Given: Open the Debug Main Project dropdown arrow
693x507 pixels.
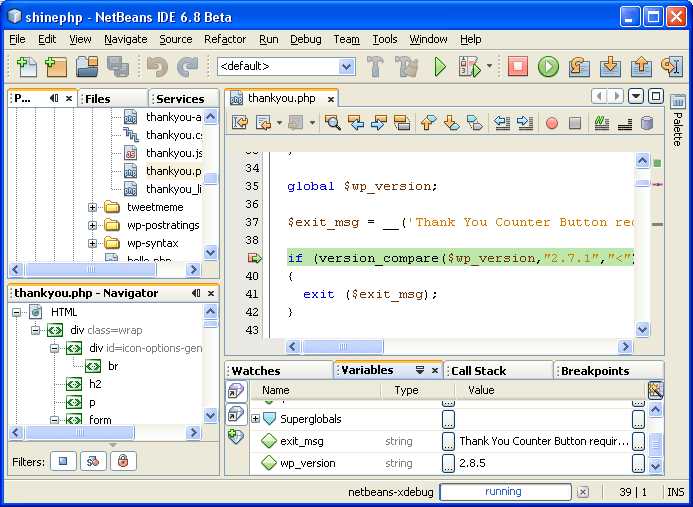Looking at the screenshot, I should [489, 66].
